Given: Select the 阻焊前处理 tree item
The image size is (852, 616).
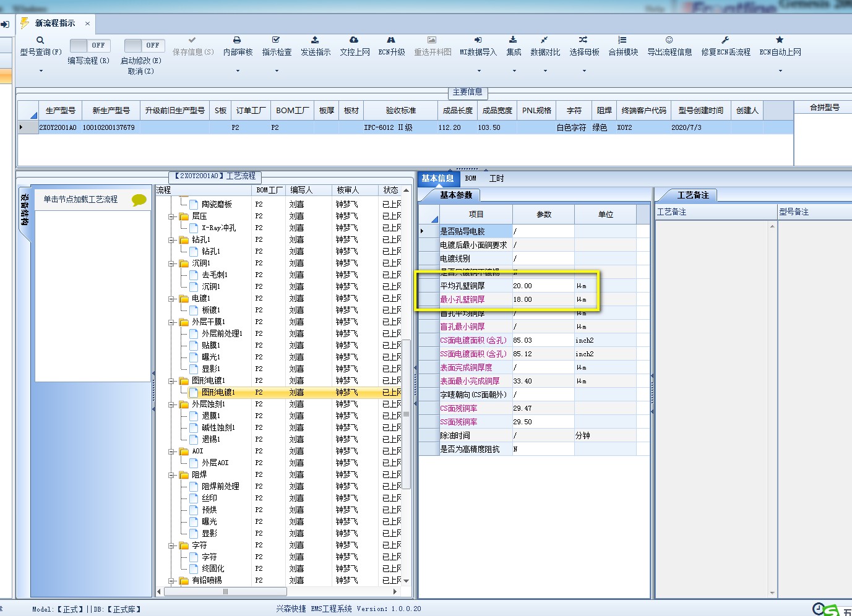Looking at the screenshot, I should click(220, 486).
